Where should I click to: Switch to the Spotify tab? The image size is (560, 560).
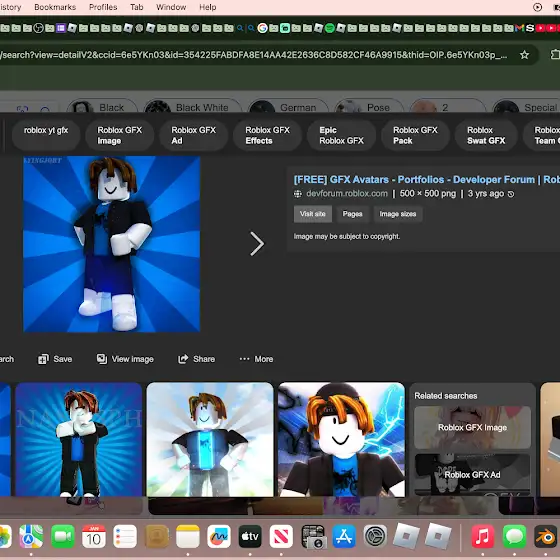click(x=330, y=28)
